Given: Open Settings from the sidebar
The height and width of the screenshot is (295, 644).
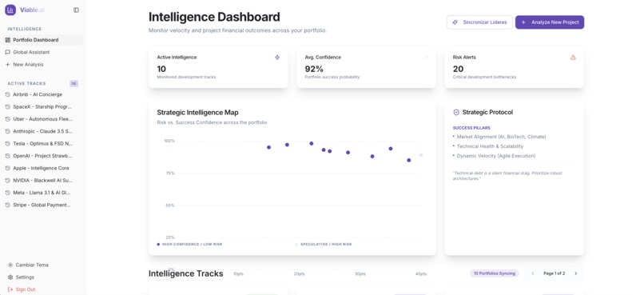Looking at the screenshot, I should [25, 277].
